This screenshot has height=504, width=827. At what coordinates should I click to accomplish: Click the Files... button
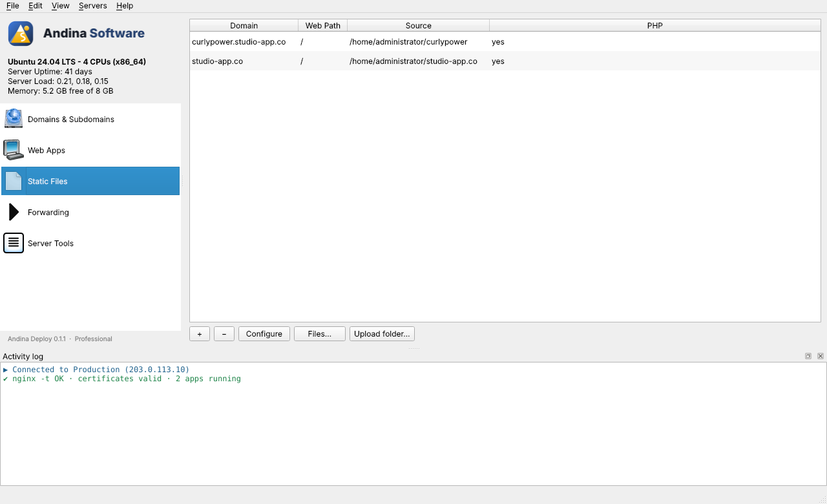[x=320, y=334]
